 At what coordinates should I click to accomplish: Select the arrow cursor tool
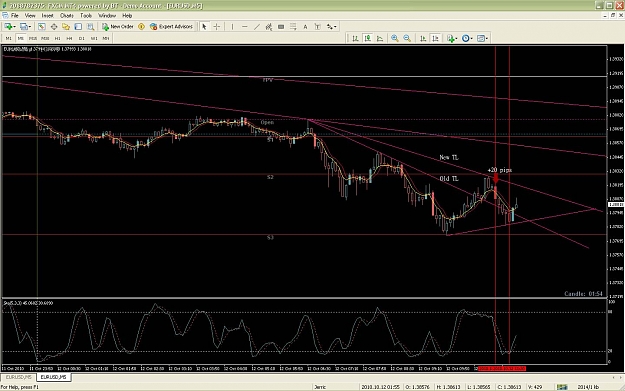tap(204, 27)
